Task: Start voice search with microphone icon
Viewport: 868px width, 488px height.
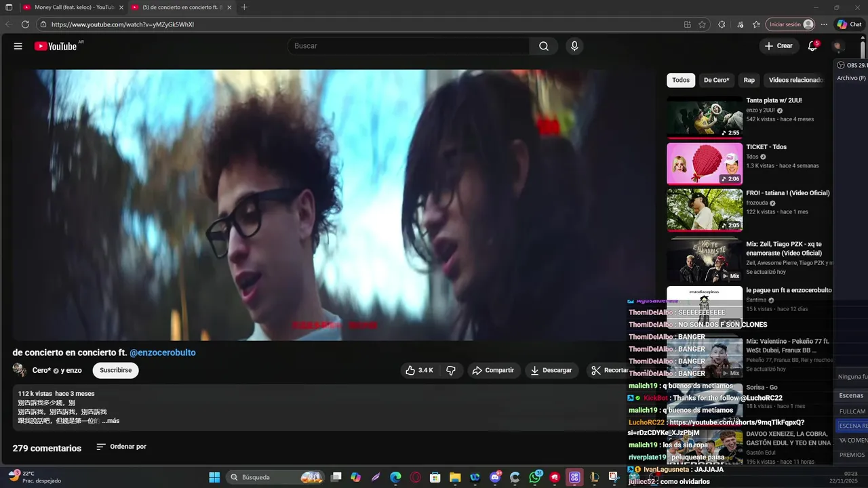Action: 574,46
